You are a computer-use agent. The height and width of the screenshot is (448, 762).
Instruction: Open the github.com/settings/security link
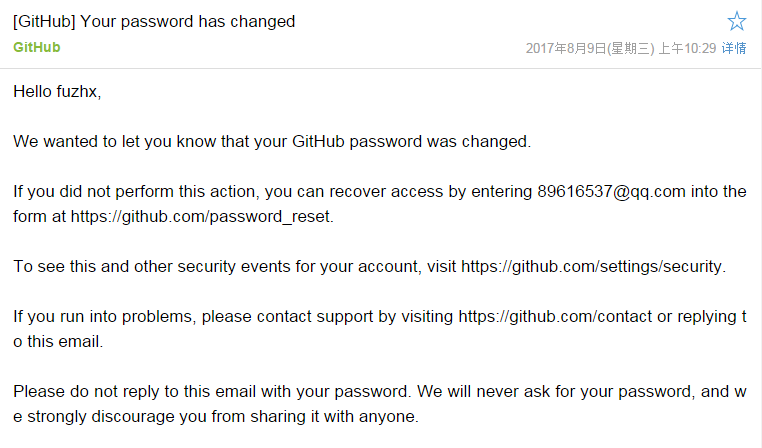click(592, 266)
